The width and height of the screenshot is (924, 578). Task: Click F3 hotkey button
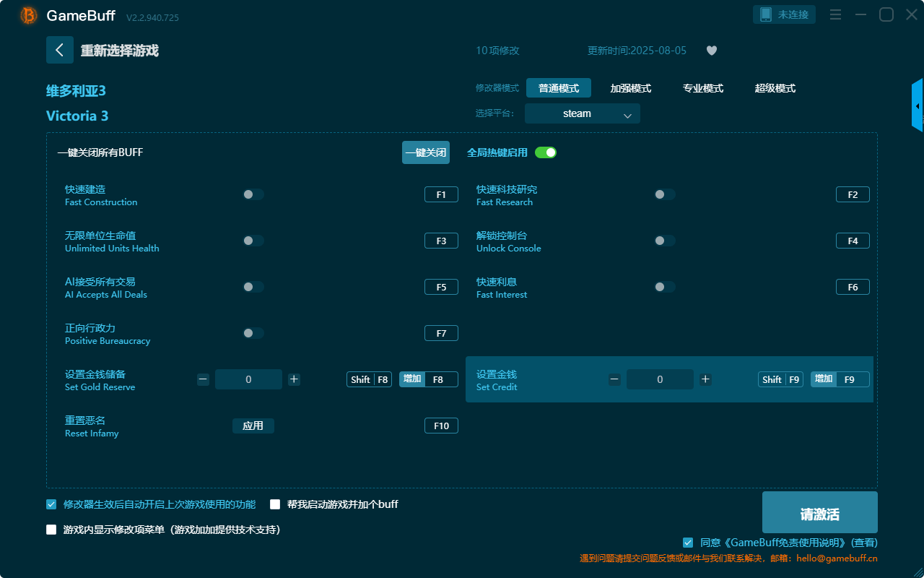coord(441,241)
